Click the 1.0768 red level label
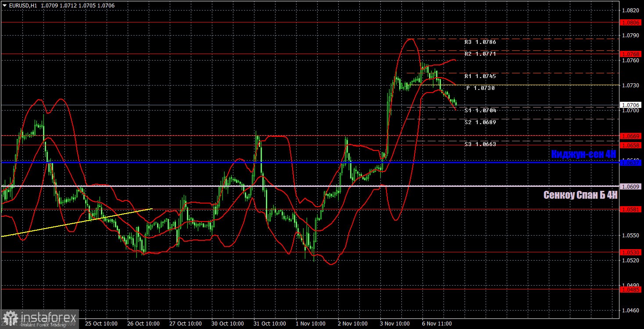Image resolution: width=644 pixels, height=329 pixels. [x=631, y=54]
